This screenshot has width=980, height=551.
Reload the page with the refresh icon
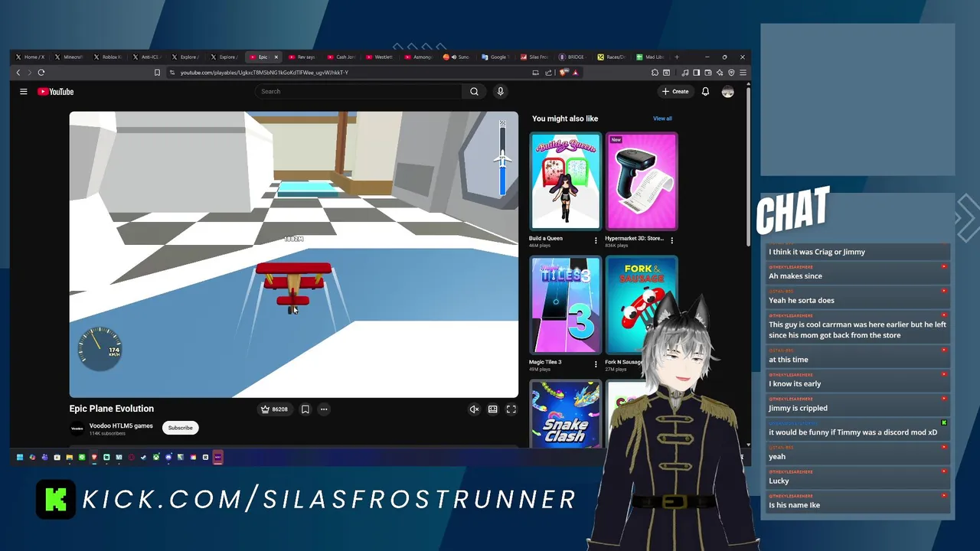41,73
